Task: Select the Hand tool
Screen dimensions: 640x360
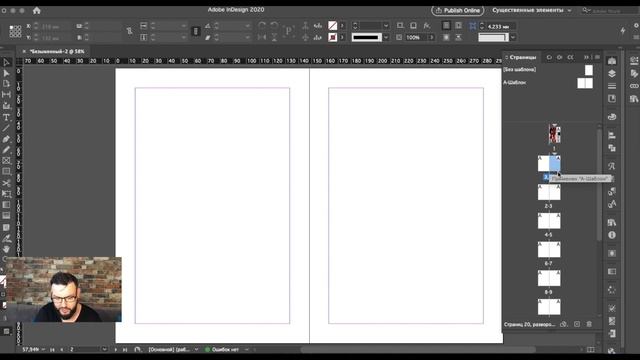Action: click(6, 249)
